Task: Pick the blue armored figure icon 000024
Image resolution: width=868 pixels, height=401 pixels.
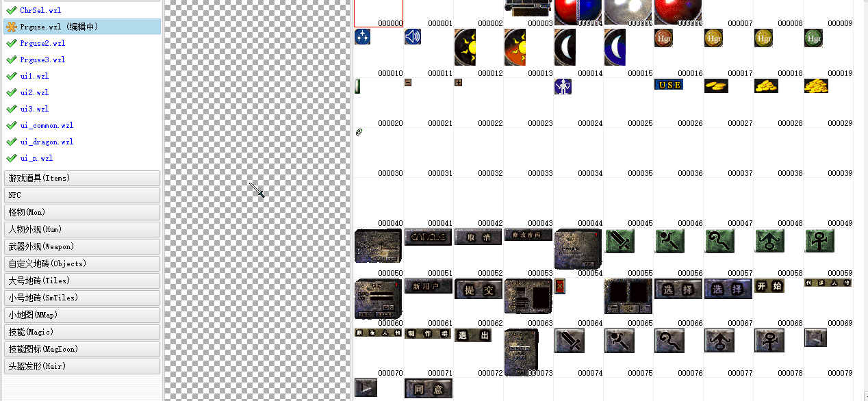Action: [x=563, y=86]
